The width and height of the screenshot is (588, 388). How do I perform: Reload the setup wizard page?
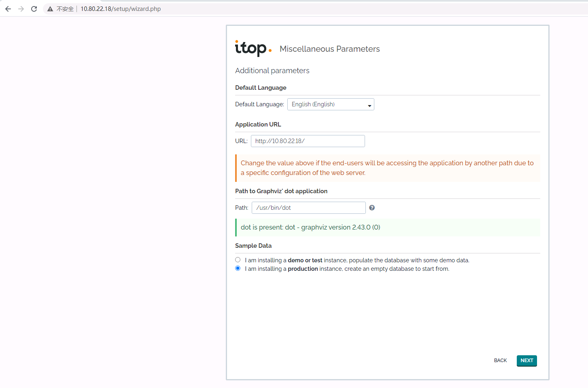tap(34, 9)
